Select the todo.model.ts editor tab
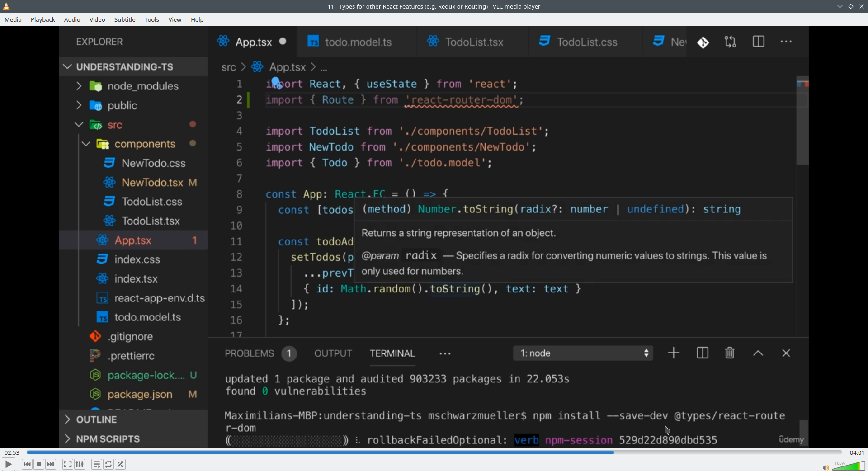This screenshot has height=471, width=868. coord(357,42)
